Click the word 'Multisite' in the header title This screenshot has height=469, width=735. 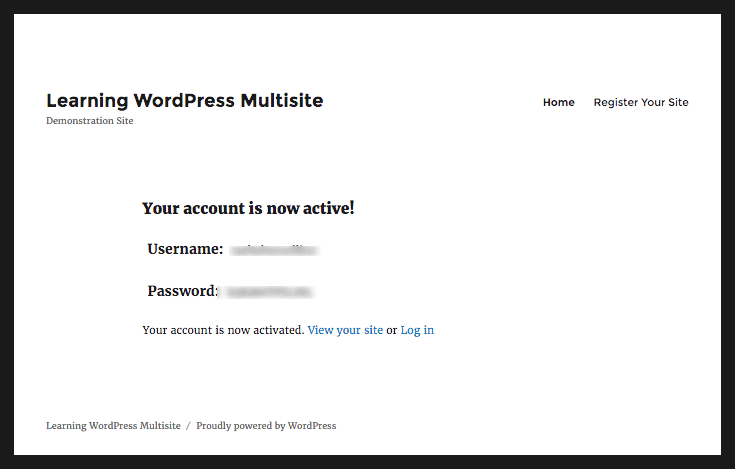pos(281,101)
